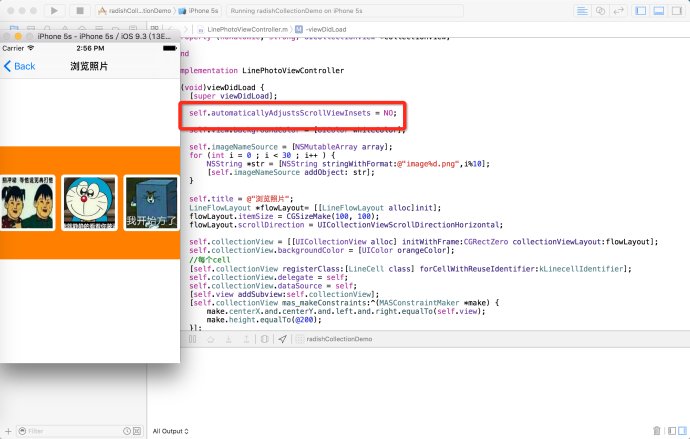Click the add (+) button in navigator footer
This screenshot has width=690, height=439.
pyautogui.click(x=7, y=431)
